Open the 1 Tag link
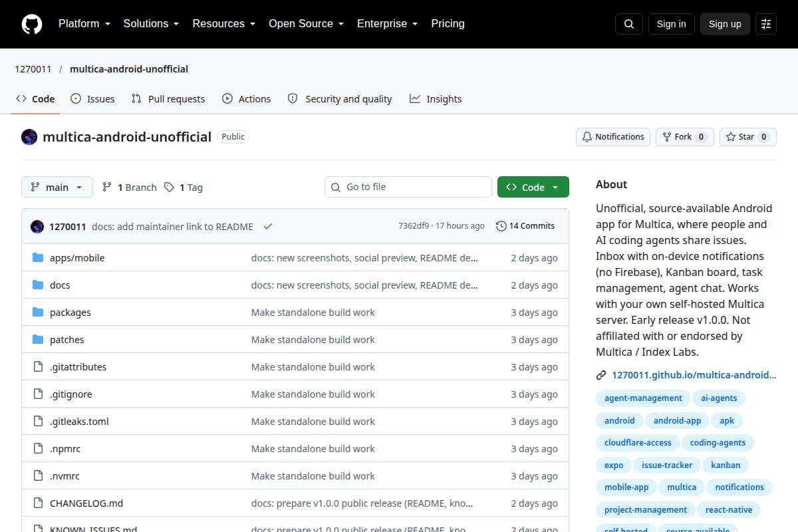The height and width of the screenshot is (532, 798). [x=184, y=188]
